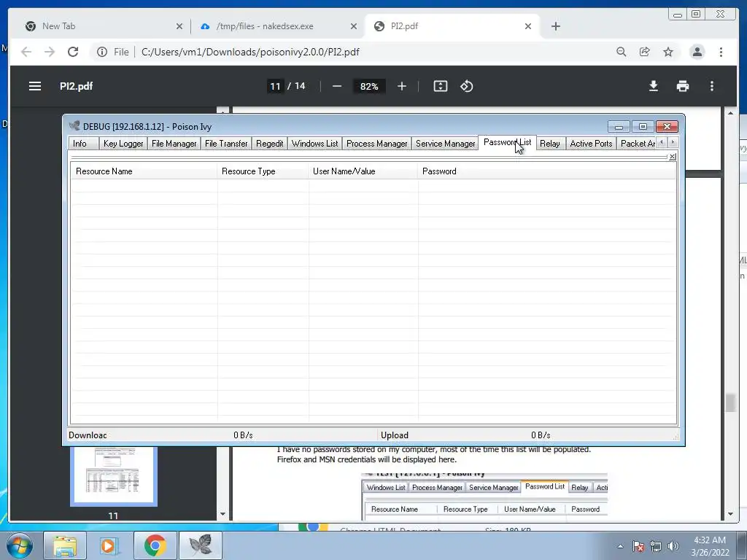Open Chrome three-dot menu

[x=721, y=52]
